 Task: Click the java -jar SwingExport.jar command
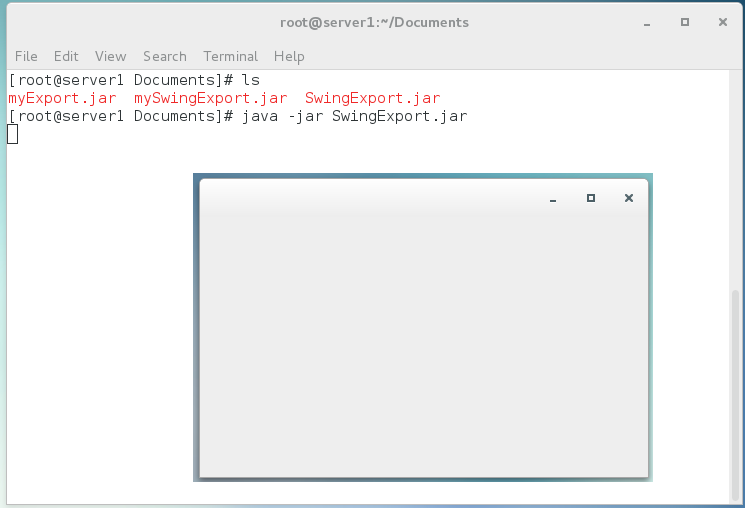(x=354, y=116)
